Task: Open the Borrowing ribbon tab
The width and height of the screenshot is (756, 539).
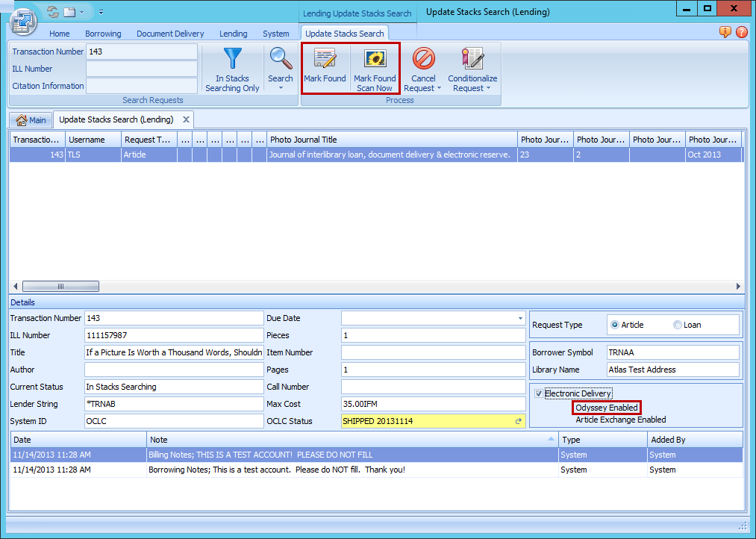Action: click(x=103, y=34)
